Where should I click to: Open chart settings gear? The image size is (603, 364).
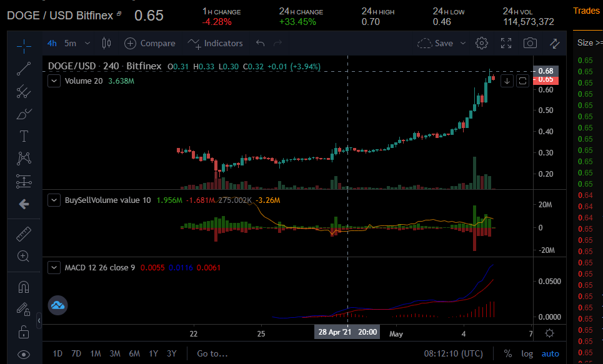(482, 43)
